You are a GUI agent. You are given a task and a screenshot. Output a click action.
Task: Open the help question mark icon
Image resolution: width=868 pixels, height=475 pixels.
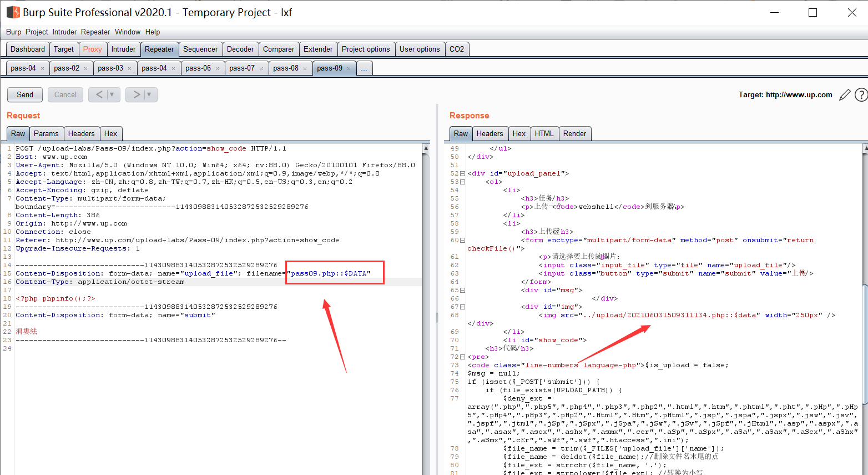coord(861,95)
